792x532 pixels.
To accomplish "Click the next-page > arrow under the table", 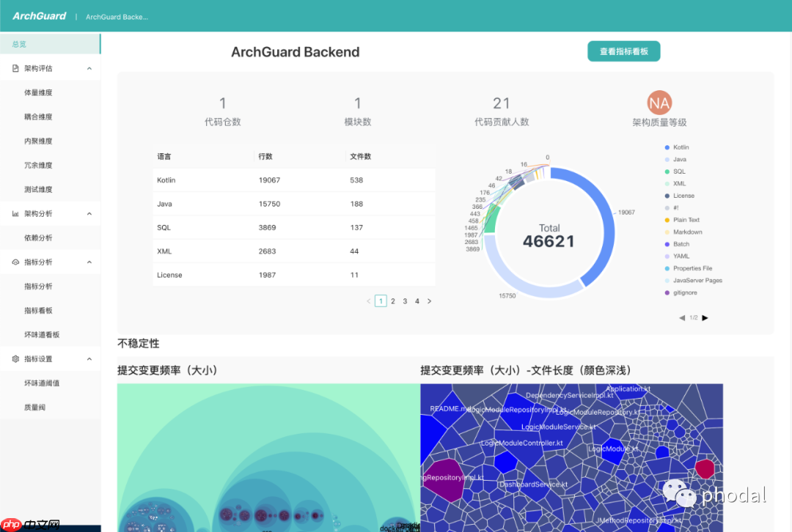I will tap(429, 300).
